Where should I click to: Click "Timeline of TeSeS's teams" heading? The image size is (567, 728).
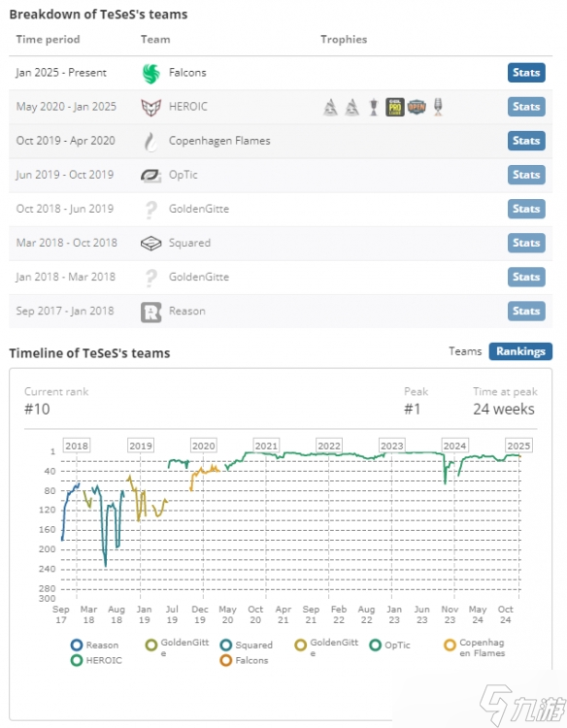[x=89, y=353]
